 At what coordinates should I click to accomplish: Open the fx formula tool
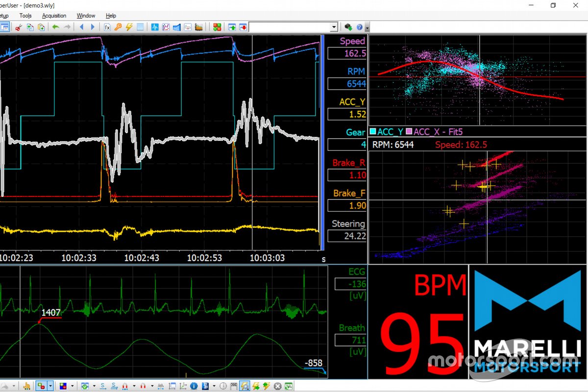pos(107,27)
